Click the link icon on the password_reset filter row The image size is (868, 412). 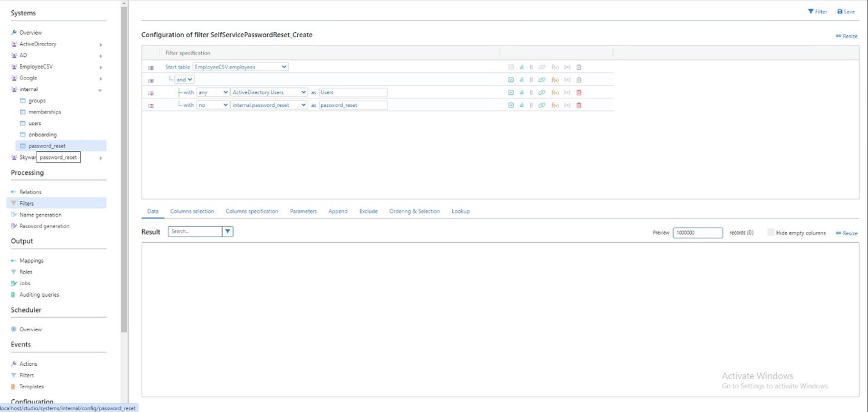click(x=541, y=105)
